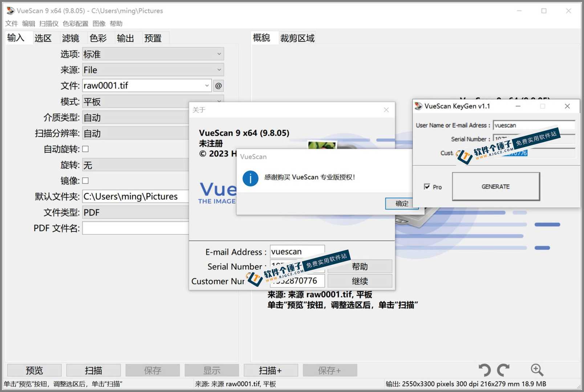Open the 图像 menu

point(99,24)
